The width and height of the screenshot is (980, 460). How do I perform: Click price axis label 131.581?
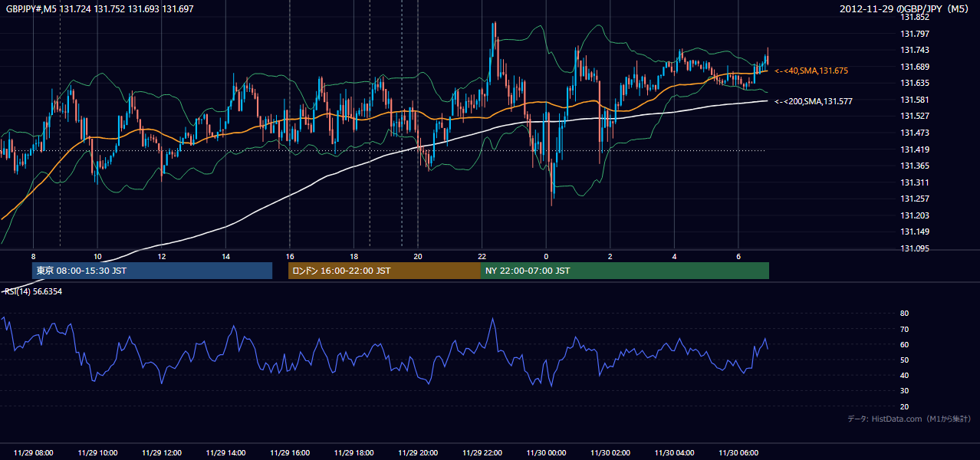coord(914,100)
